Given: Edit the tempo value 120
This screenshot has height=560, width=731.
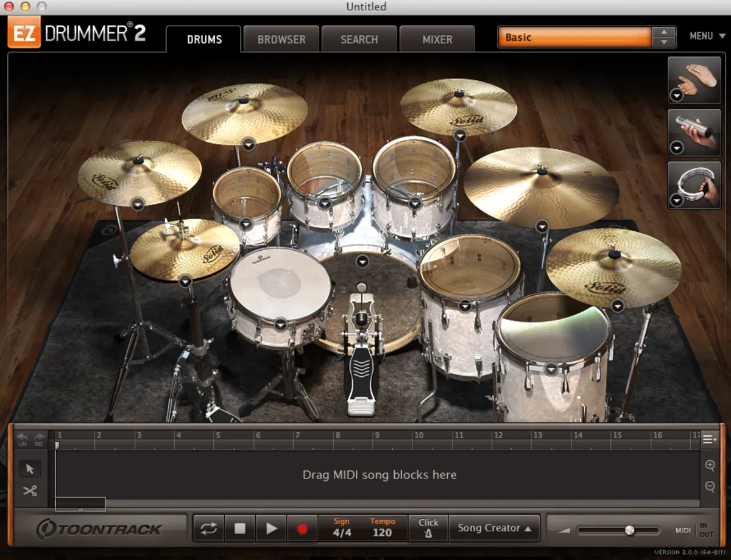Looking at the screenshot, I should 382,533.
